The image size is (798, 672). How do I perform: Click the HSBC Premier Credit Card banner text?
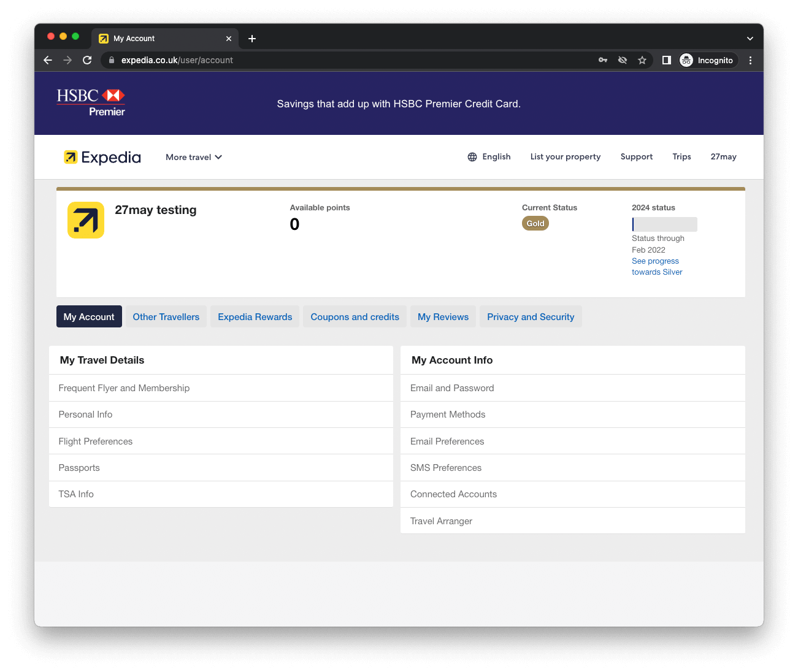(399, 104)
